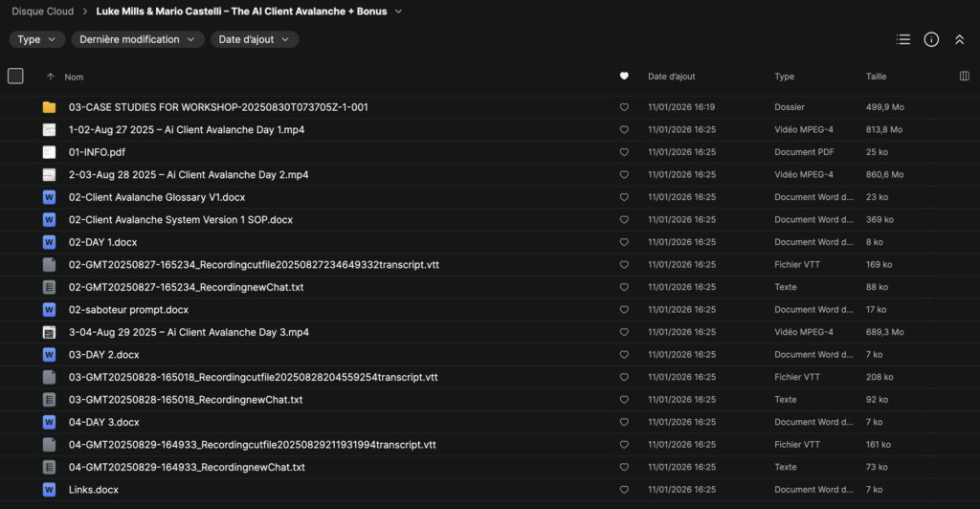
Task: Toggle favorite heart for Avalanche Day 2.mp4
Action: point(624,175)
